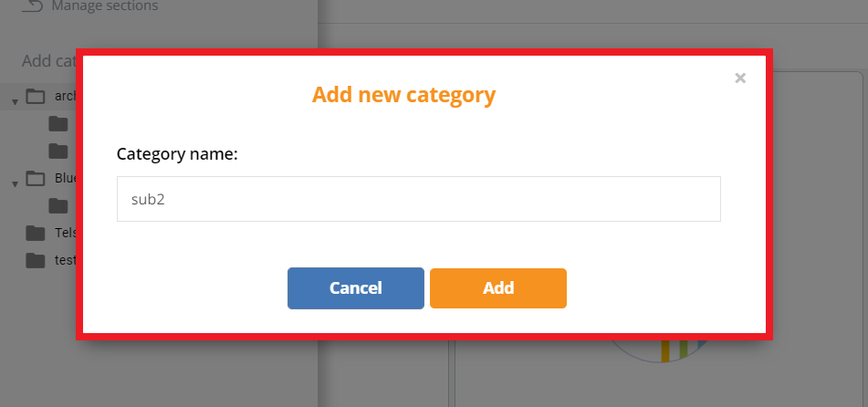Screen dimensions: 868x407
Task: Click the folder icon beside 'Tels'
Action: [x=36, y=234]
